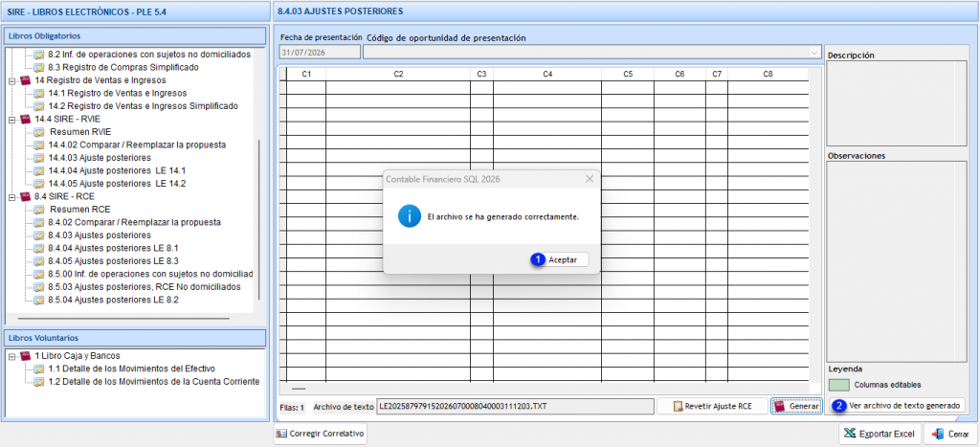980x447 pixels.
Task: Collapse the 8.4 SIRE - RCE node
Action: (x=11, y=196)
